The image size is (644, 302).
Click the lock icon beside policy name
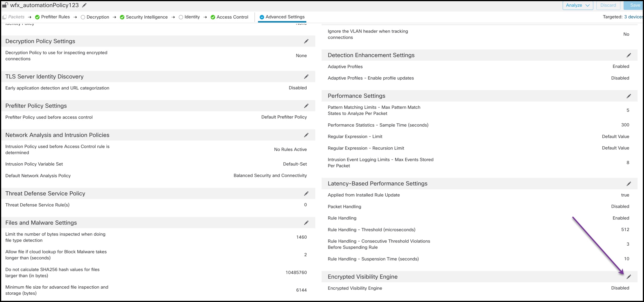pos(5,5)
